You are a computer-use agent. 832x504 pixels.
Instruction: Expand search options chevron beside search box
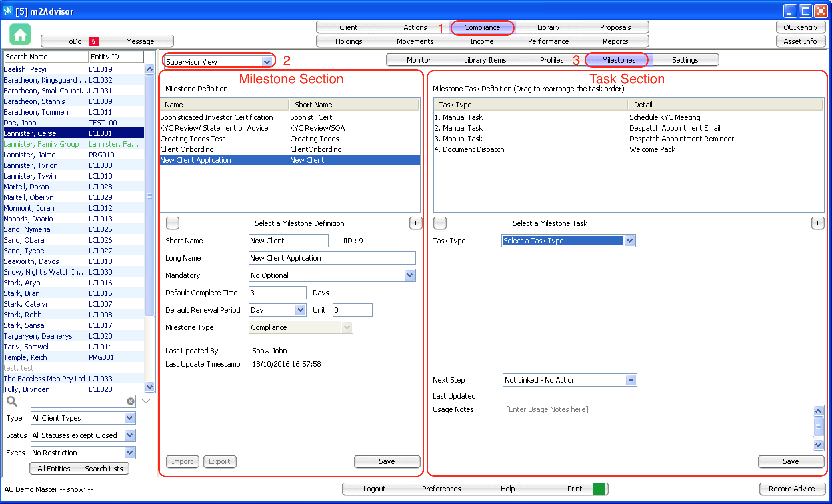pyautogui.click(x=146, y=401)
